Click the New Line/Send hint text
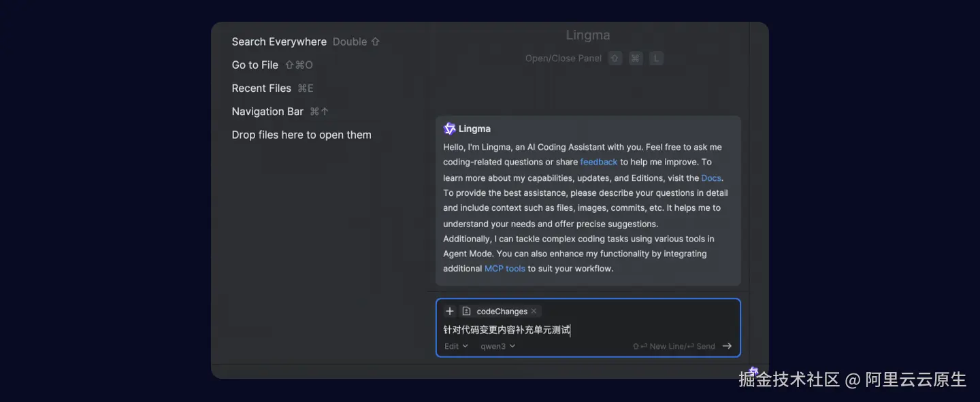Image resolution: width=980 pixels, height=402 pixels. [674, 346]
